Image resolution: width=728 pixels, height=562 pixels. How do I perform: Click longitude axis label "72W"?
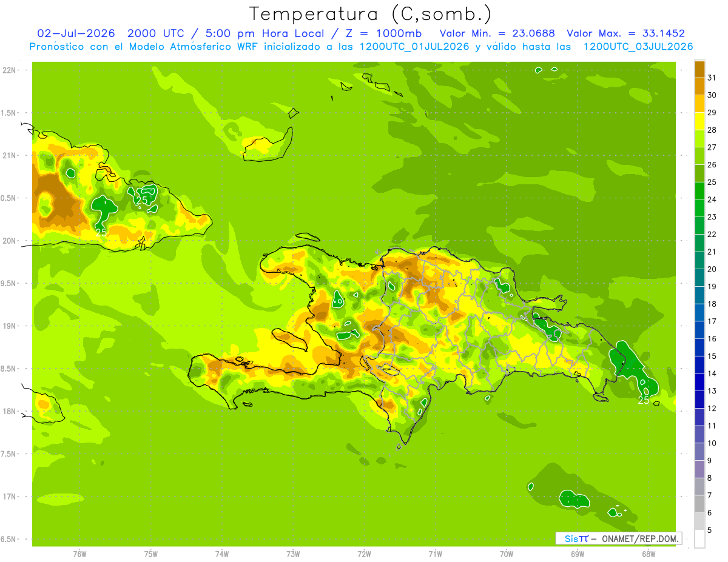point(364,554)
